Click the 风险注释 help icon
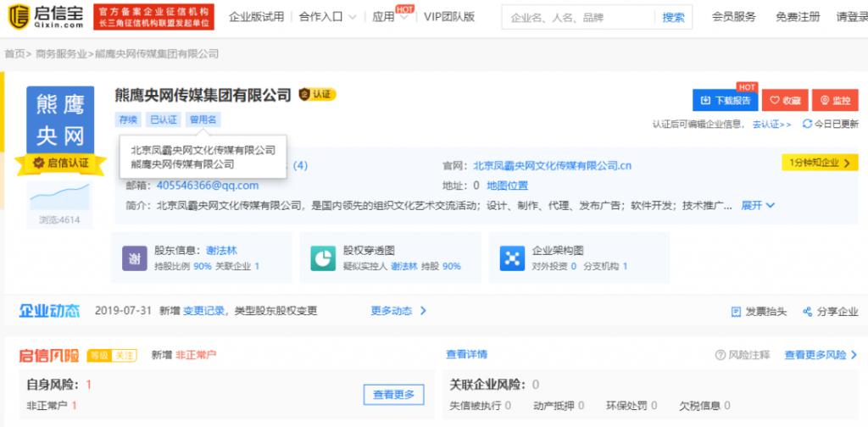Viewport: 868px width, 427px height. (x=721, y=355)
